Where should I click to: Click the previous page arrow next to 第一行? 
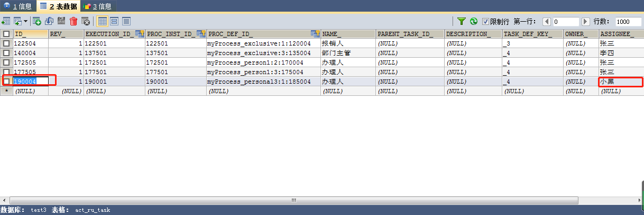coord(547,22)
